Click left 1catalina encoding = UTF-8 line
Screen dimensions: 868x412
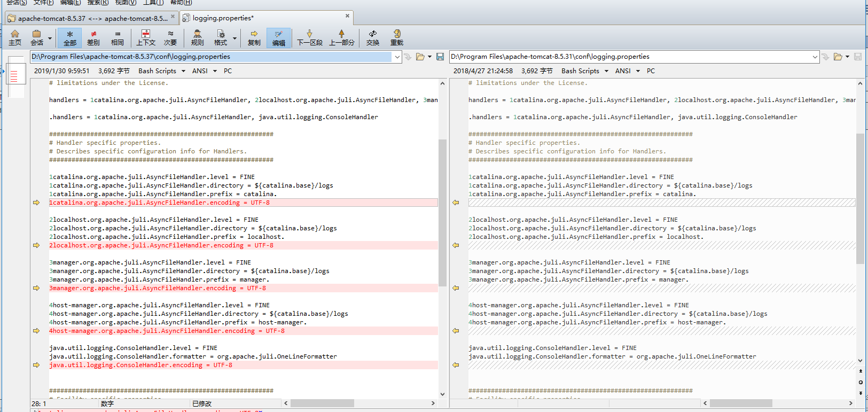244,203
